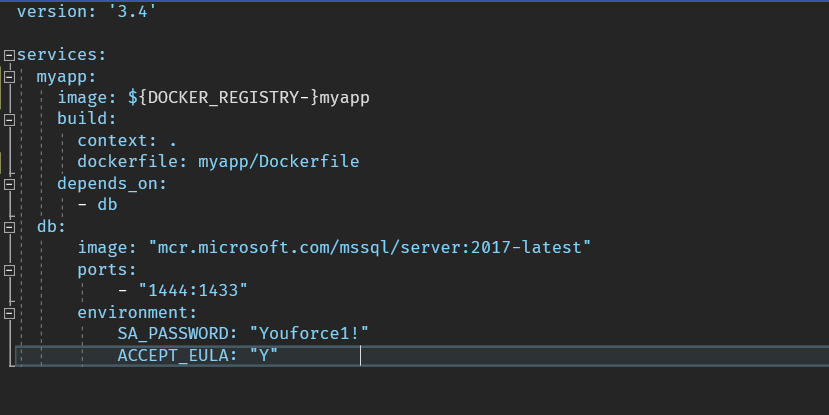Collapse the environment block
Viewport: 829px width, 415px height.
coord(9,313)
